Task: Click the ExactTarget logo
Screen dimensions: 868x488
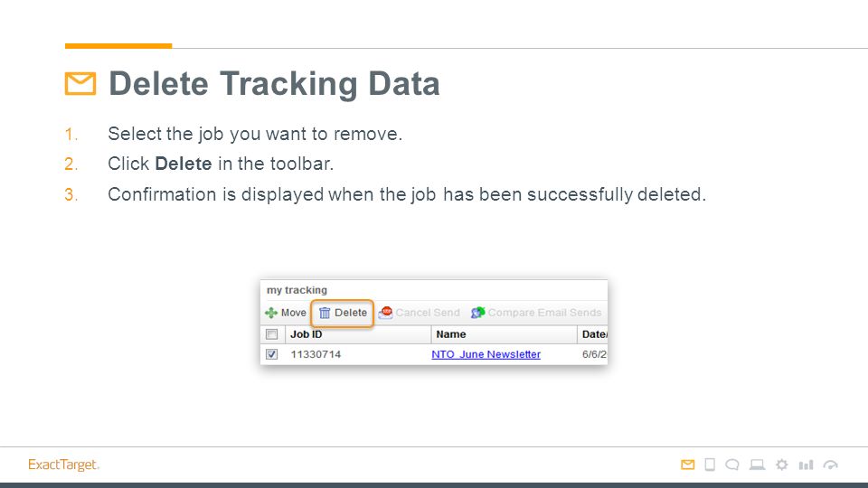Action: (x=63, y=465)
